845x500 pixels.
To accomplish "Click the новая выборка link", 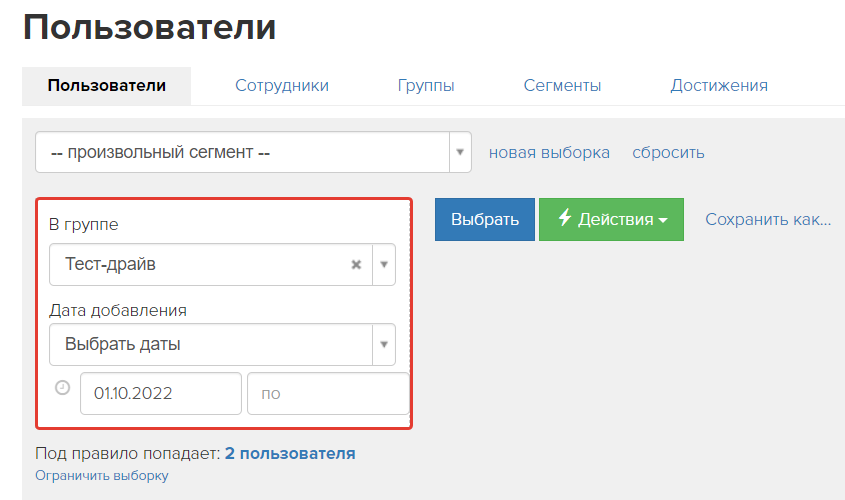I will [549, 152].
